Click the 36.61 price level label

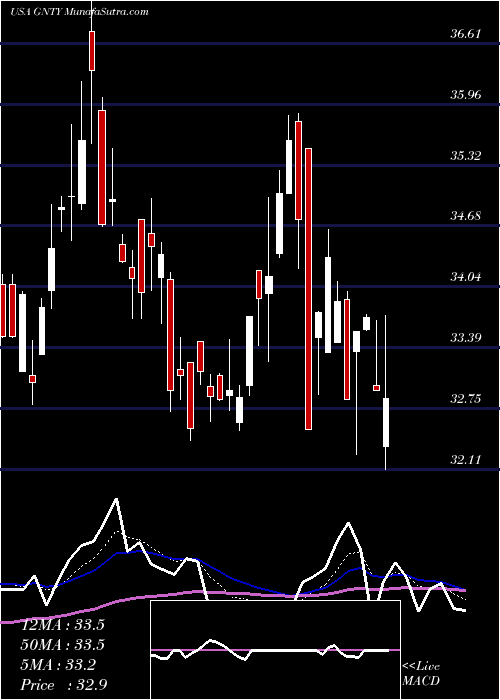coord(465,34)
